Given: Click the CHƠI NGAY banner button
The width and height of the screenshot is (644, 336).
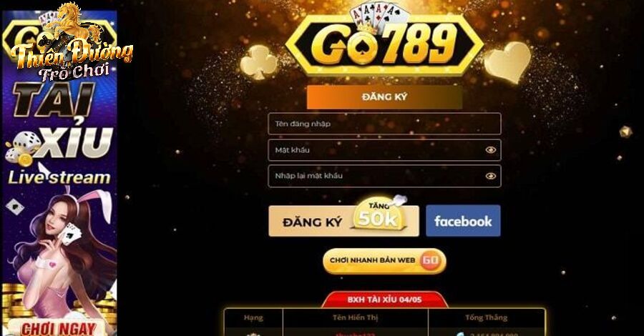Looking at the screenshot, I should coord(57,328).
